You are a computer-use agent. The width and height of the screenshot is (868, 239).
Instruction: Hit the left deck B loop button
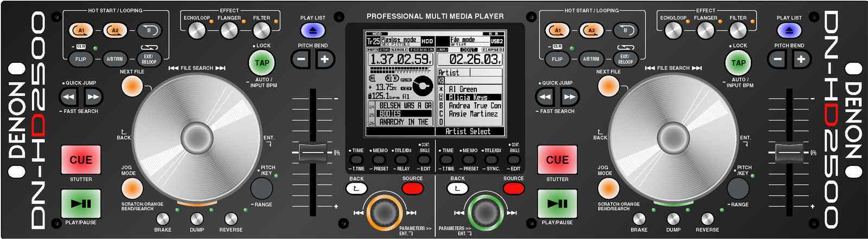tap(148, 30)
